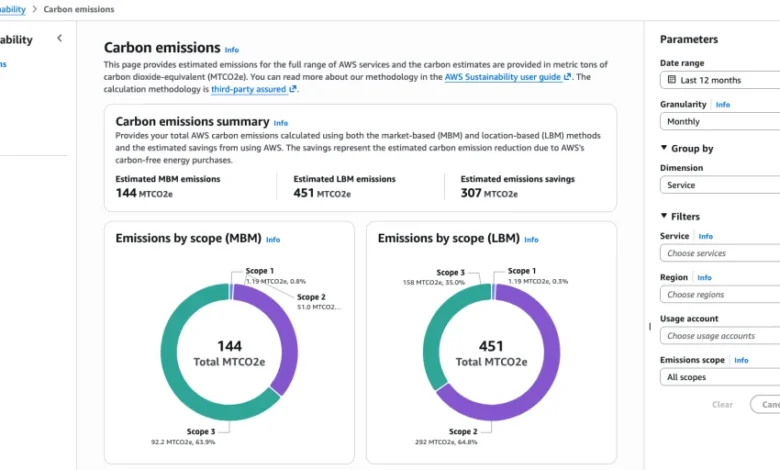Open the Dimension dropdown set to Service
This screenshot has width=780, height=470.
[x=722, y=185]
